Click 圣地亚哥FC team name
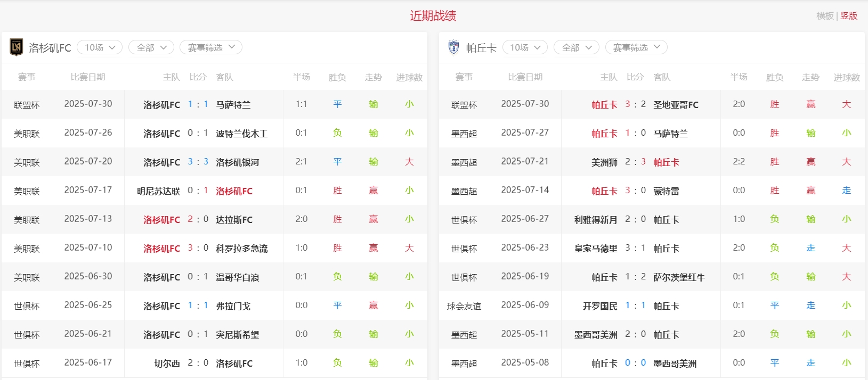868x380 pixels. tap(676, 105)
